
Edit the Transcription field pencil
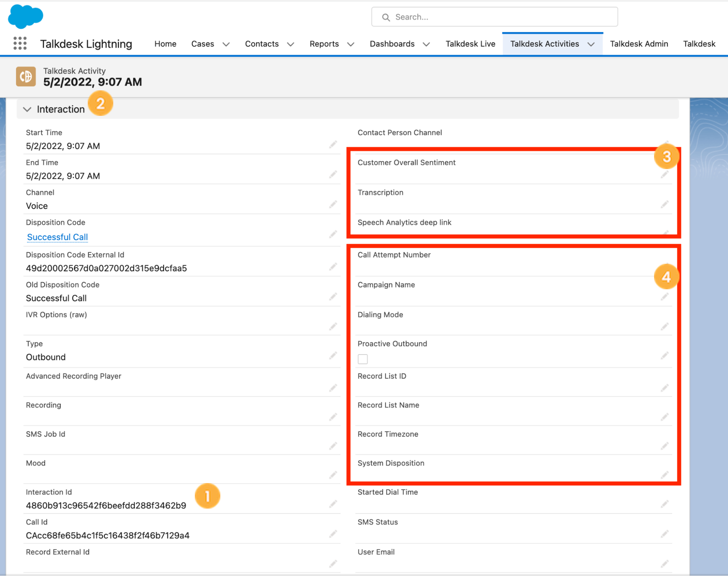[664, 204]
